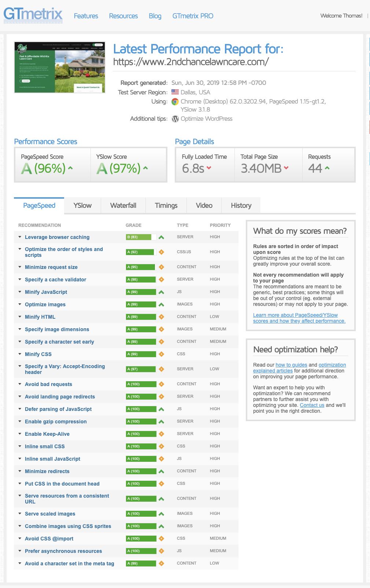Open the Features menu item
Viewport: 370px width, 588px height.
tap(86, 16)
